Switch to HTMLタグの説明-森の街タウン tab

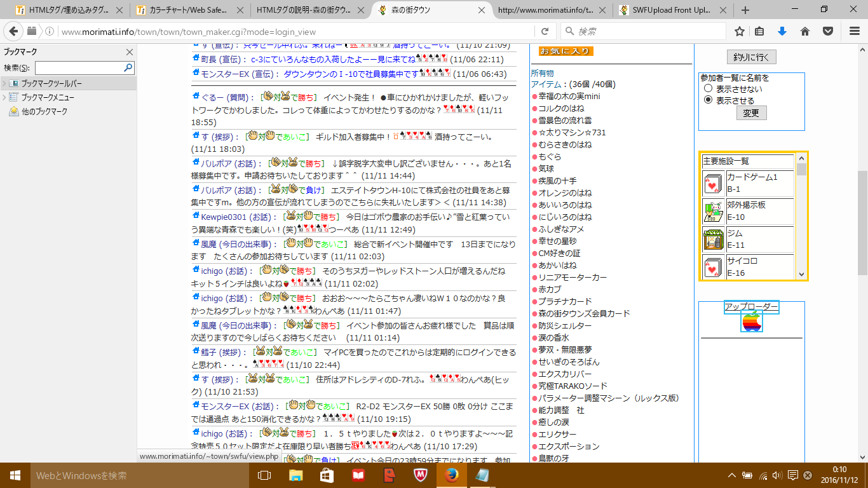[x=311, y=10]
